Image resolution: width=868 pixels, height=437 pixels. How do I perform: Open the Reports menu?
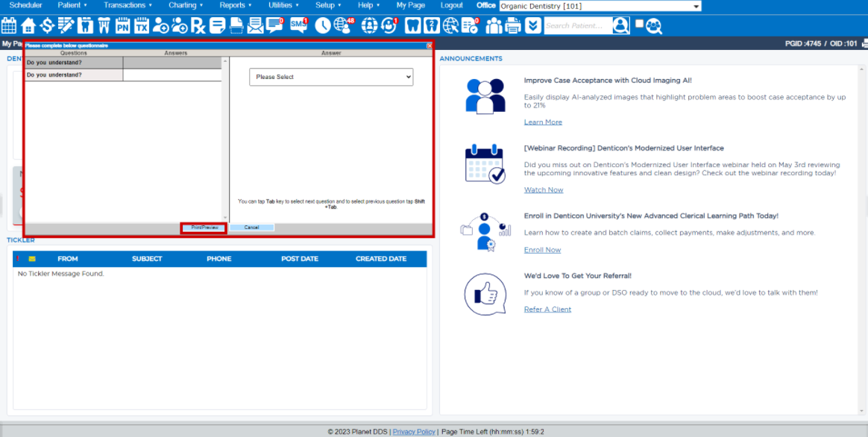click(x=236, y=5)
